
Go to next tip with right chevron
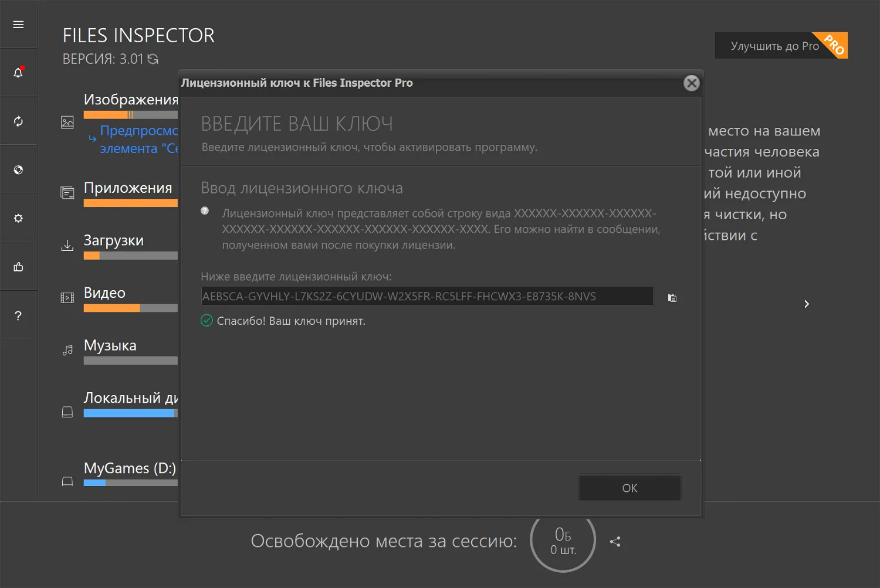point(807,304)
